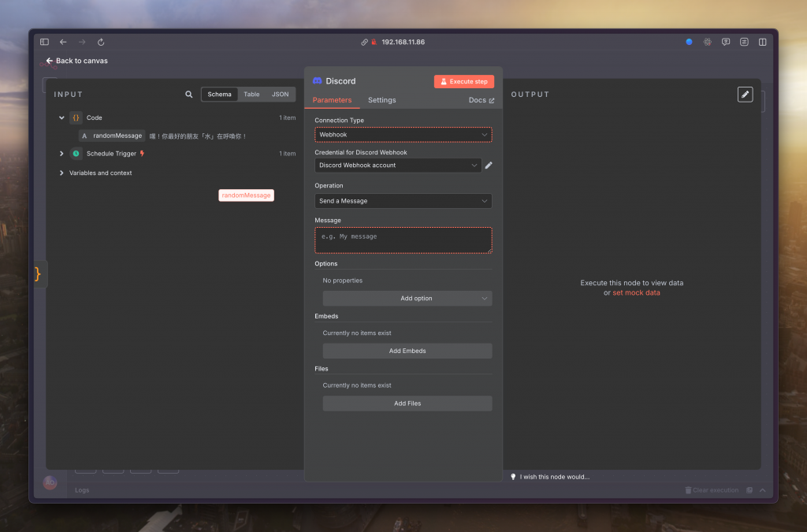Click the Chinese randomMessage value text
This screenshot has width=807, height=532.
[x=198, y=136]
